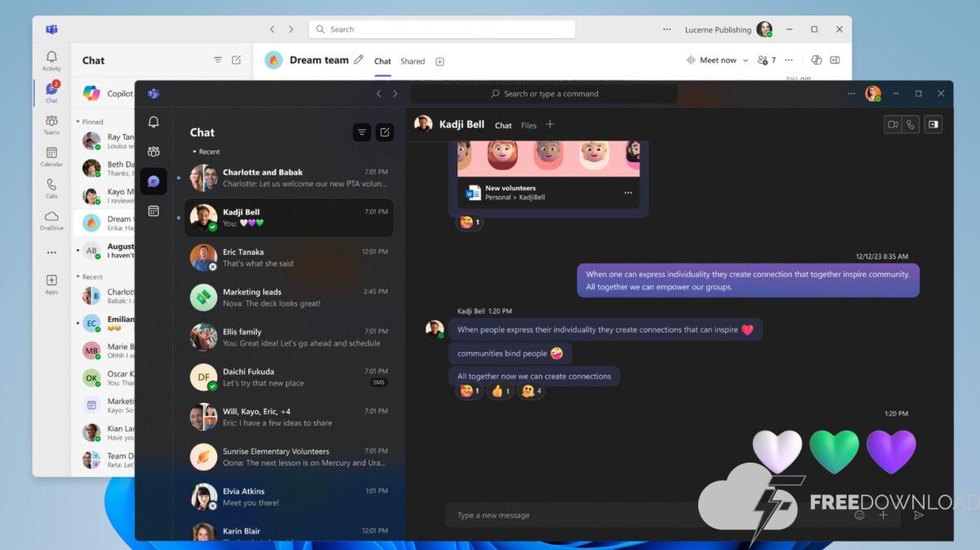Open the emoji picker in message box
The image size is (980, 550).
pyautogui.click(x=859, y=515)
